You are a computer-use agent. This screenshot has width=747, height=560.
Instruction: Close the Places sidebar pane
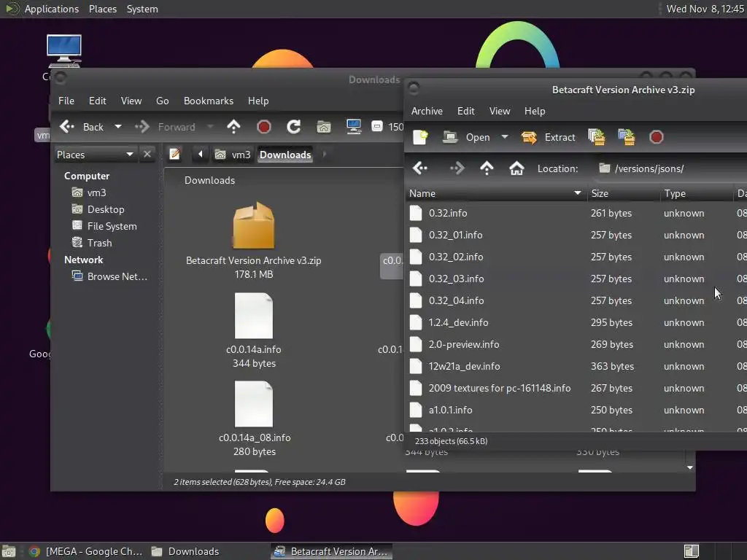point(147,155)
